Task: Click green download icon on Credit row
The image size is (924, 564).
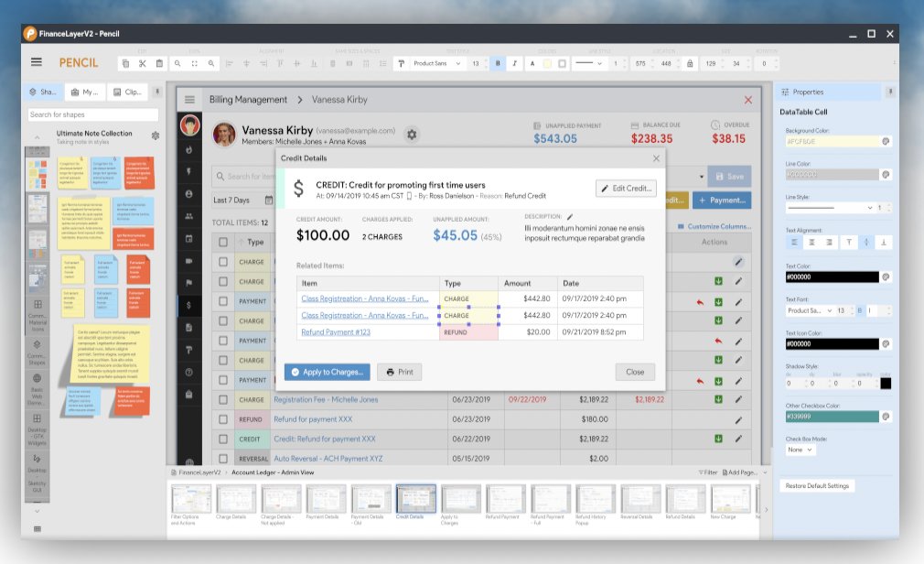Action: (x=718, y=439)
